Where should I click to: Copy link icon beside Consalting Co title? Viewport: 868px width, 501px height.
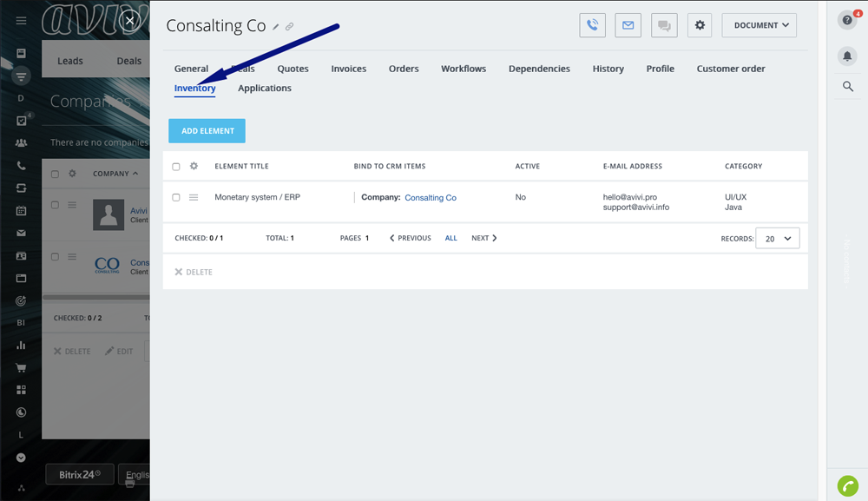[x=290, y=27]
